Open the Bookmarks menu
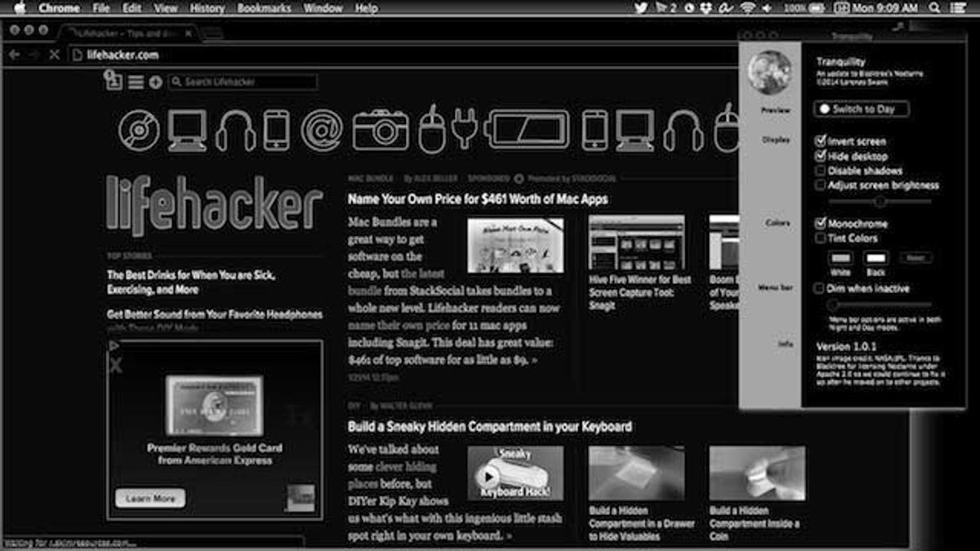The height and width of the screenshot is (551, 980). point(264,8)
